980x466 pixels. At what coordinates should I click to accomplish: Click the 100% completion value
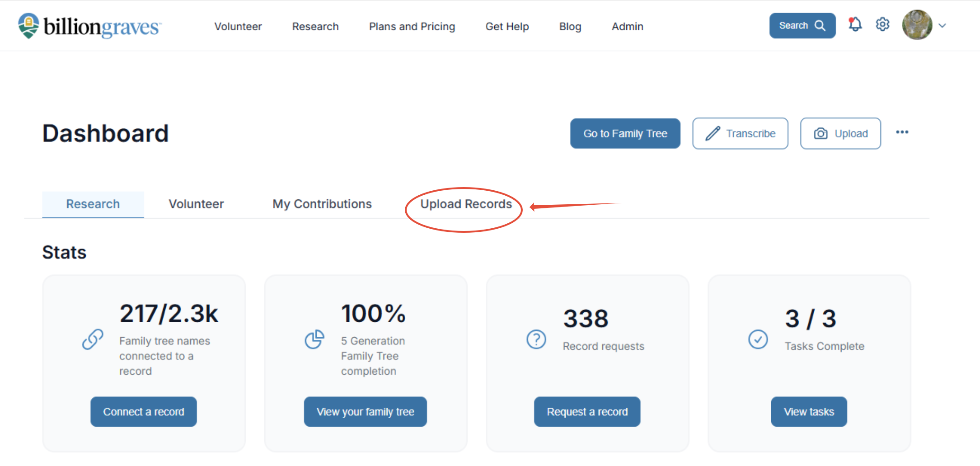click(x=373, y=314)
